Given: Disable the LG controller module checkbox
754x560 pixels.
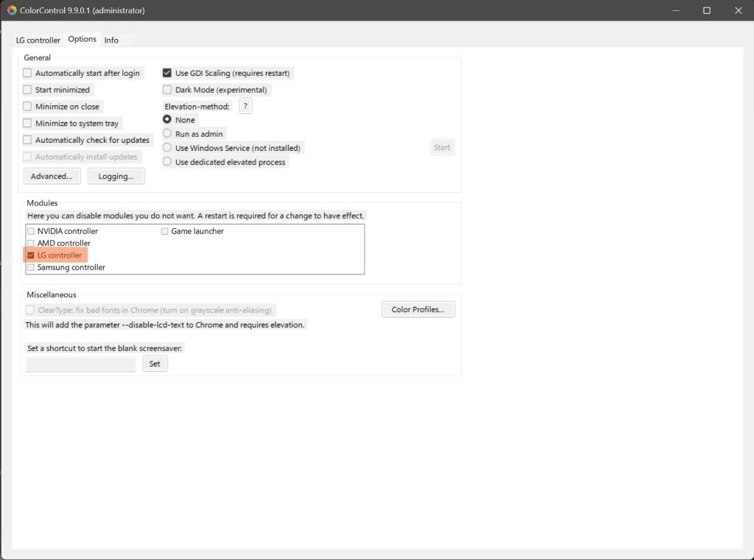Looking at the screenshot, I should 31,255.
